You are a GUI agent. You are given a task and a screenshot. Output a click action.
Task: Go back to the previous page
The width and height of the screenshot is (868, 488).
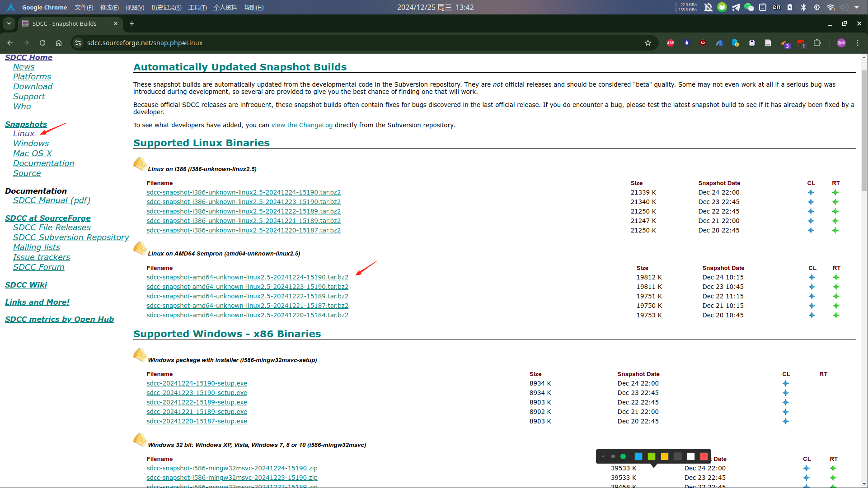(10, 43)
